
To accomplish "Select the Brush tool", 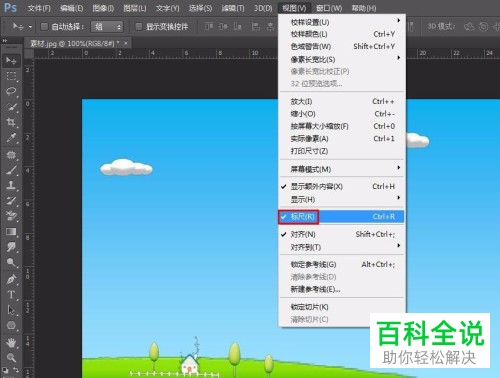I will point(11,170).
